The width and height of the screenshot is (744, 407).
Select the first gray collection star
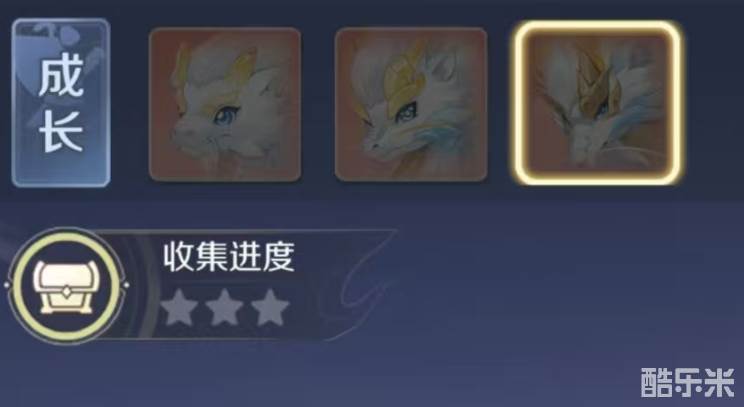179,308
